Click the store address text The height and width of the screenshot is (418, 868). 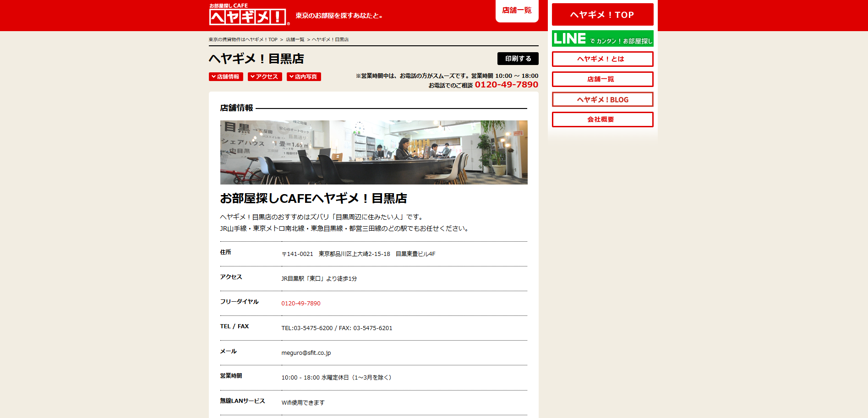tap(358, 254)
